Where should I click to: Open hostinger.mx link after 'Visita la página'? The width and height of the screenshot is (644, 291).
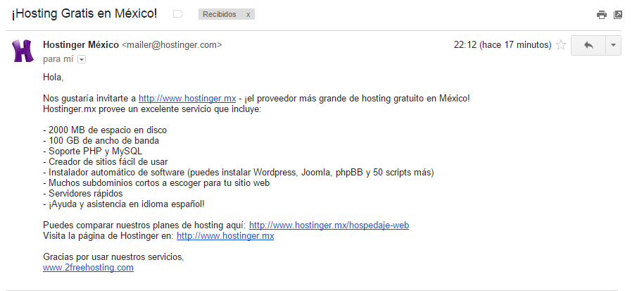225,236
